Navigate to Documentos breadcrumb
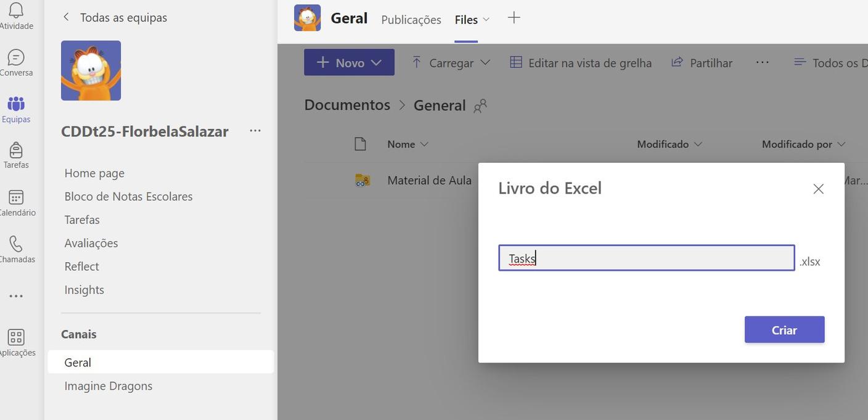 click(347, 105)
